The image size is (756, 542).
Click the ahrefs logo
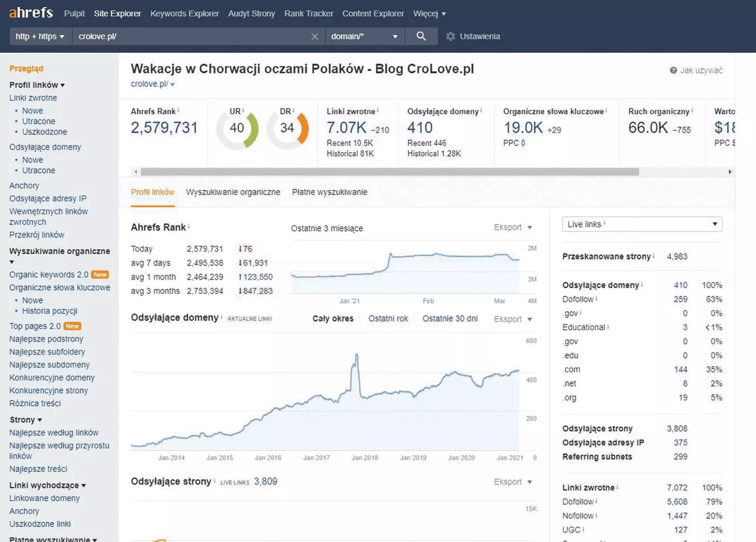pyautogui.click(x=31, y=13)
